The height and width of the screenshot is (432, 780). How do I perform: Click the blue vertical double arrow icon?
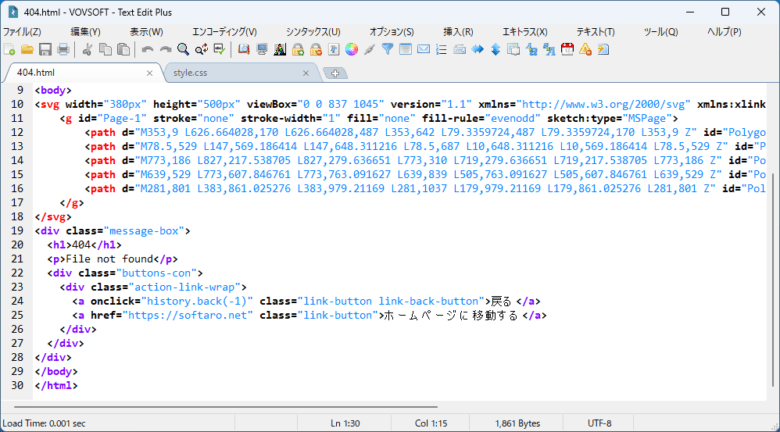pyautogui.click(x=495, y=49)
